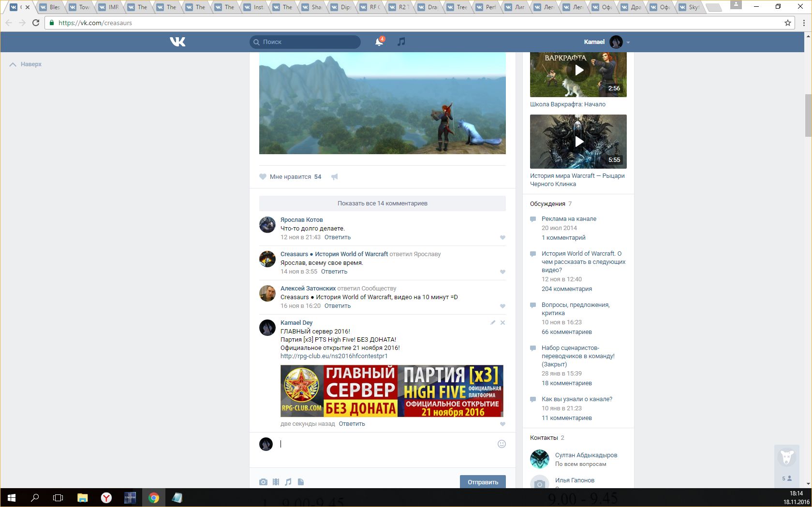This screenshot has width=812, height=507.
Task: Click the VK logo in the header
Action: [177, 42]
